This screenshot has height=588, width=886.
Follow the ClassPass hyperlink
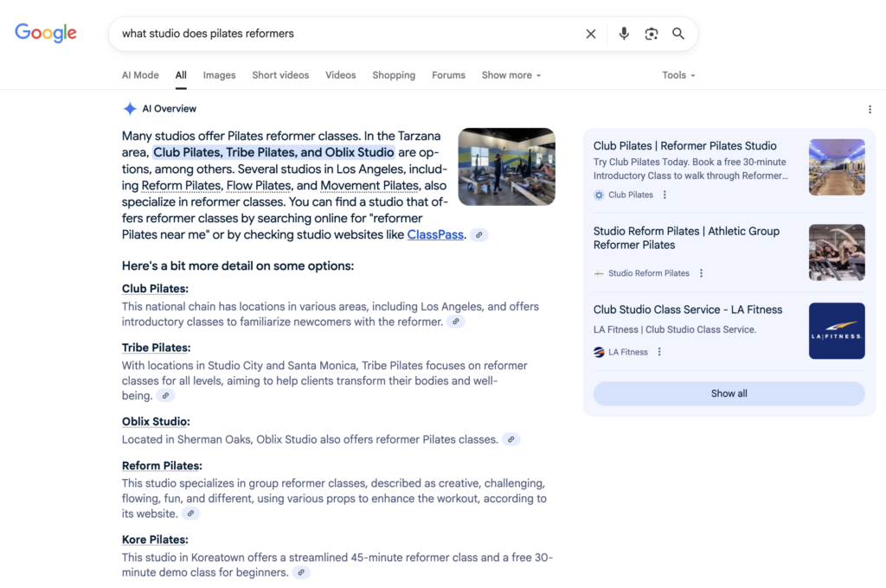pos(435,235)
